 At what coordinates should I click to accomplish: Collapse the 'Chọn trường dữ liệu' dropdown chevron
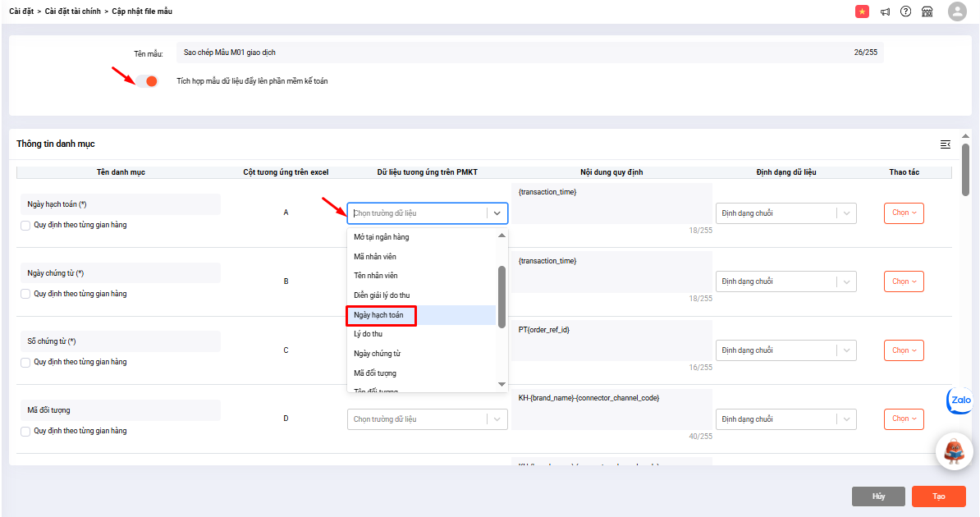tap(497, 213)
